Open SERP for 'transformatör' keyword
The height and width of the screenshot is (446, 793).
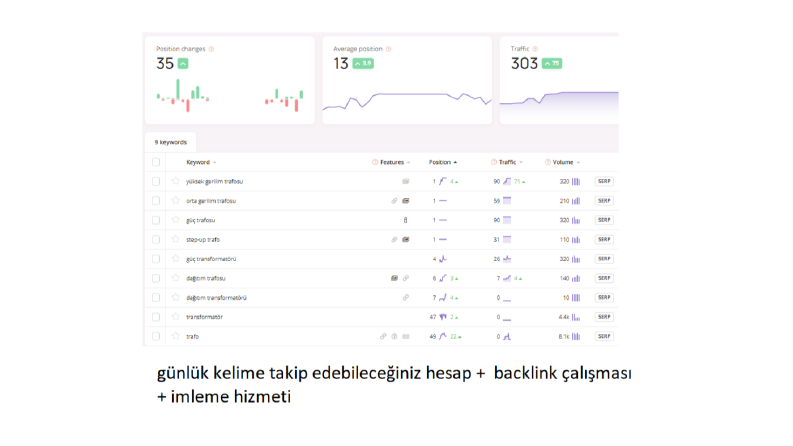604,317
